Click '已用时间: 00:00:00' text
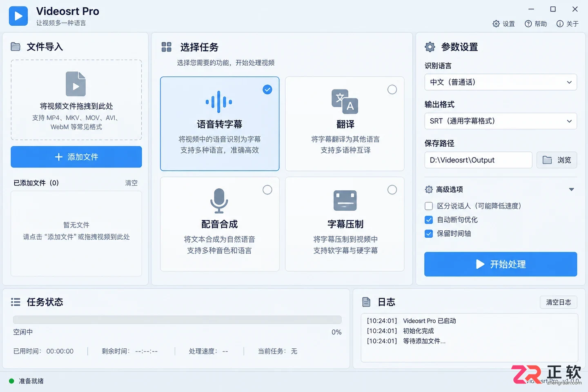Screen dimensions: 588x392 click(x=43, y=351)
